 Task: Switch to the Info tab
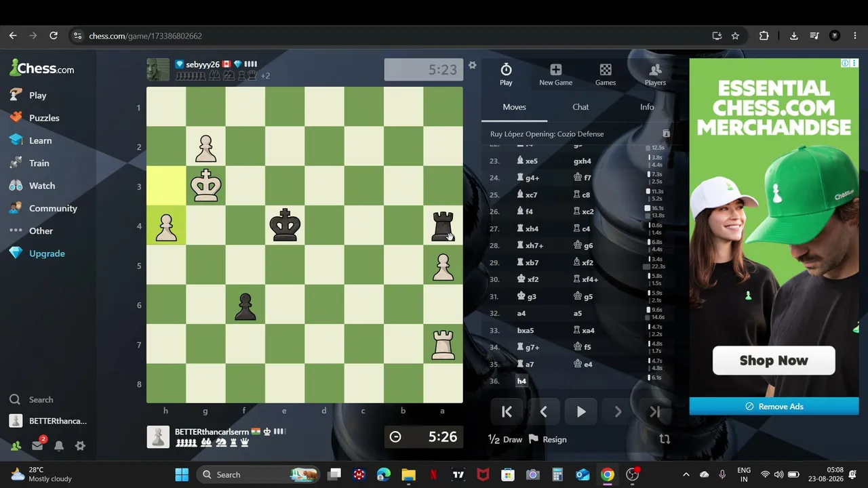[647, 107]
